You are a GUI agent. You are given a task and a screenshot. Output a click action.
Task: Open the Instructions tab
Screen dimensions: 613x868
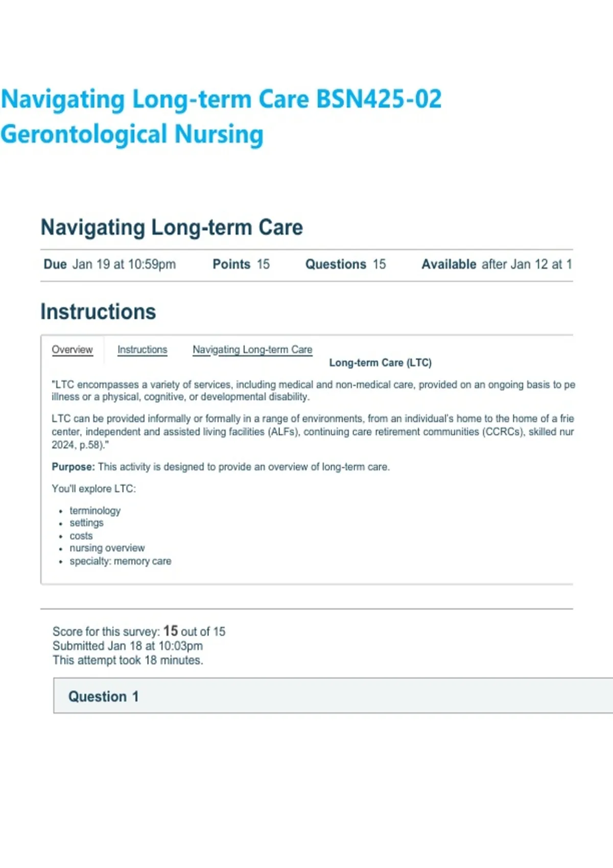pos(142,350)
